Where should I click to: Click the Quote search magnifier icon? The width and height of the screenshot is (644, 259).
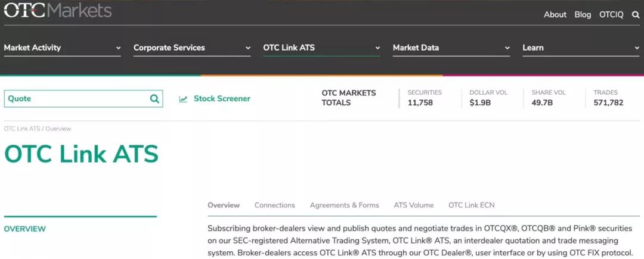coord(154,99)
